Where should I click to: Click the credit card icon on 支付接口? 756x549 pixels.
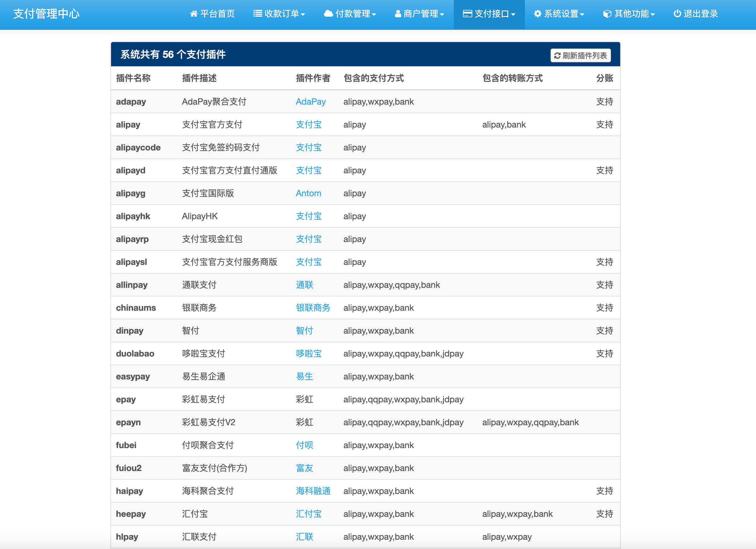[468, 14]
